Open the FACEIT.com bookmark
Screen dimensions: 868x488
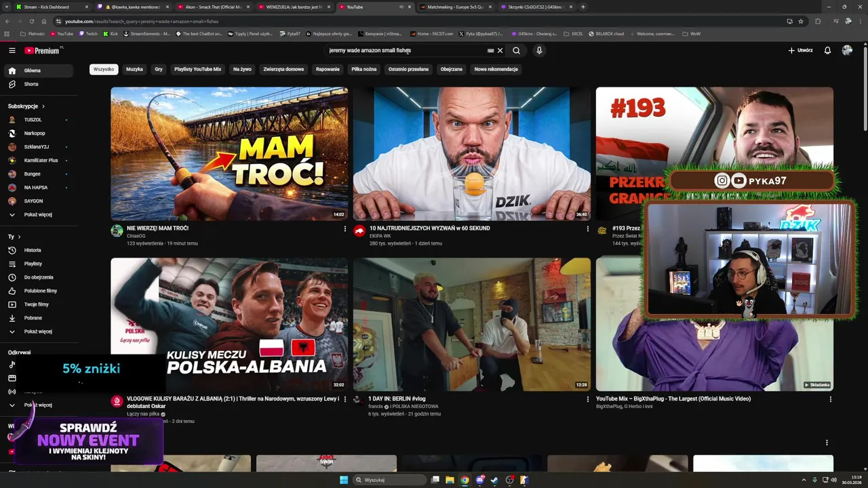point(431,33)
